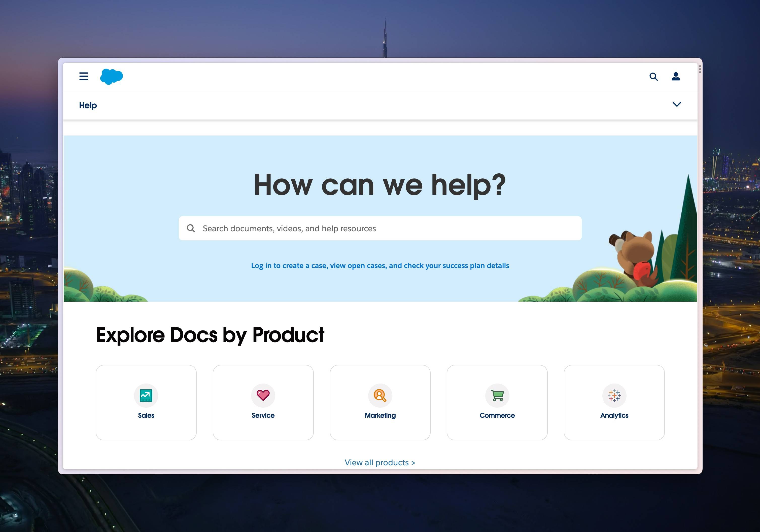Toggle the Help section visibility
760x532 pixels.
(x=677, y=105)
